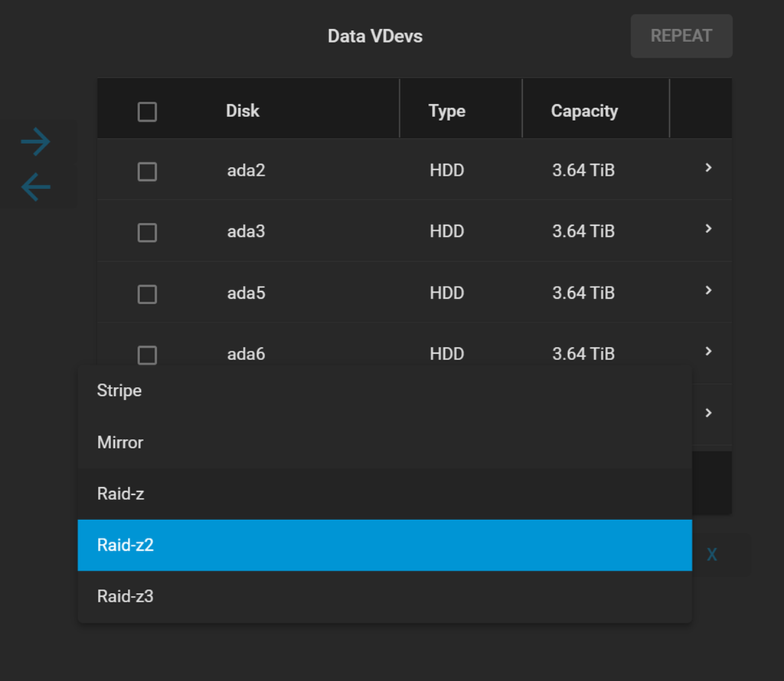
Task: Enable the checkbox for ada6
Action: 147,355
